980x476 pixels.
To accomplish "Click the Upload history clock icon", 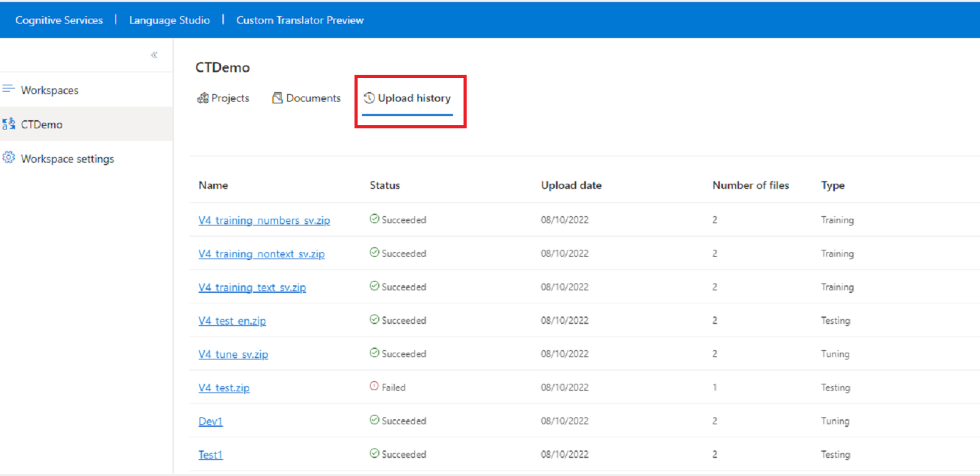I will pos(369,98).
